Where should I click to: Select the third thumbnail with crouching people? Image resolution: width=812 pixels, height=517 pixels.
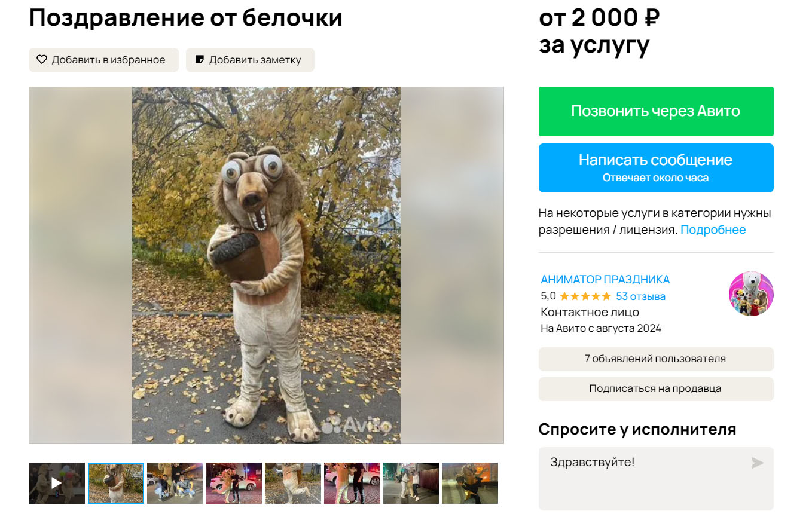point(175,483)
